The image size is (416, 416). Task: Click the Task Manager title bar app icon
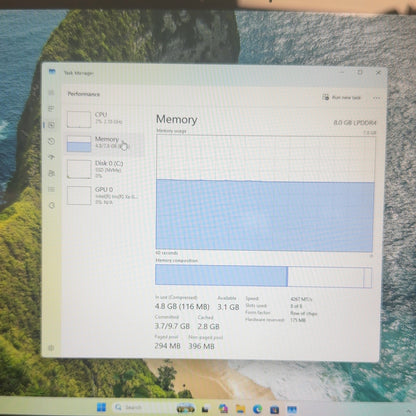click(52, 71)
